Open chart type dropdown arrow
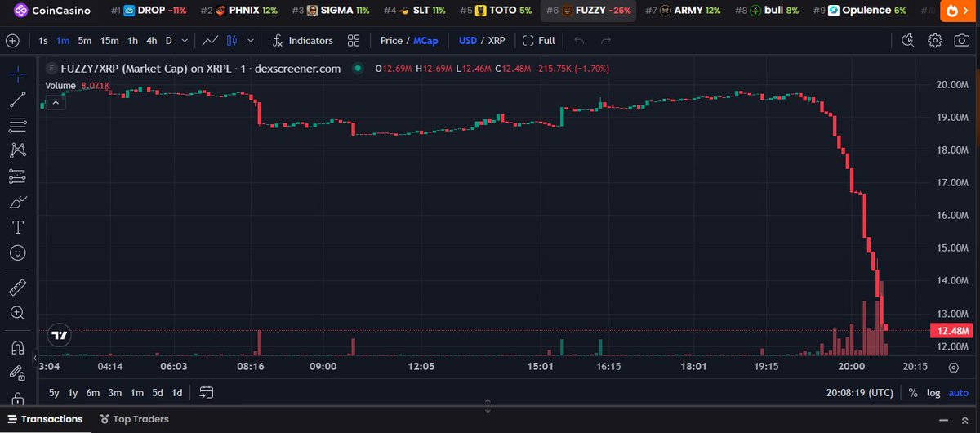The width and height of the screenshot is (980, 433). click(250, 40)
